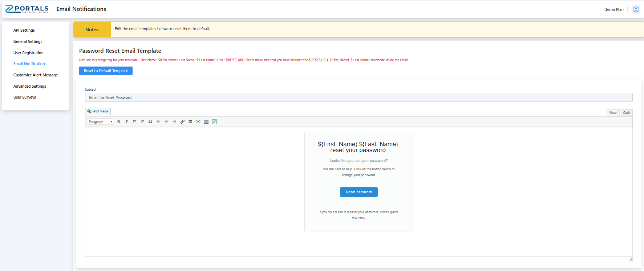
Task: Open the settings gear in the header
Action: click(x=636, y=9)
